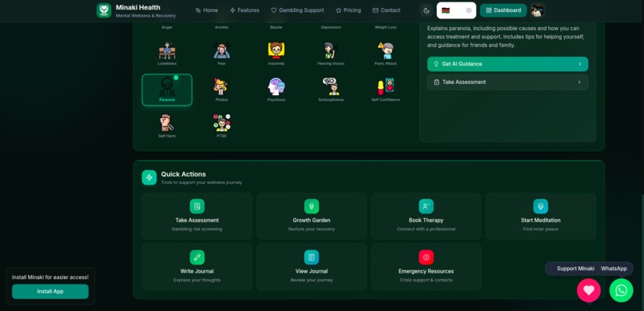Click the Minaki Health logo icon
Image resolution: width=644 pixels, height=311 pixels.
(104, 10)
